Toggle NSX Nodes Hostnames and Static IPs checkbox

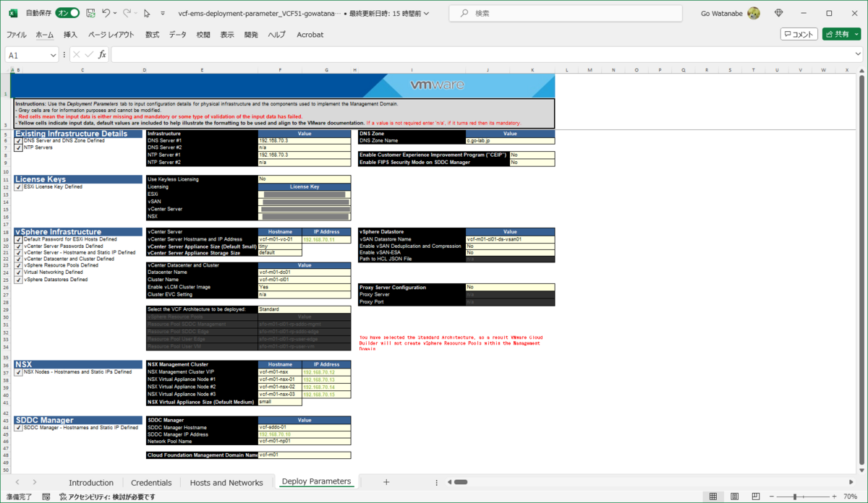point(18,372)
